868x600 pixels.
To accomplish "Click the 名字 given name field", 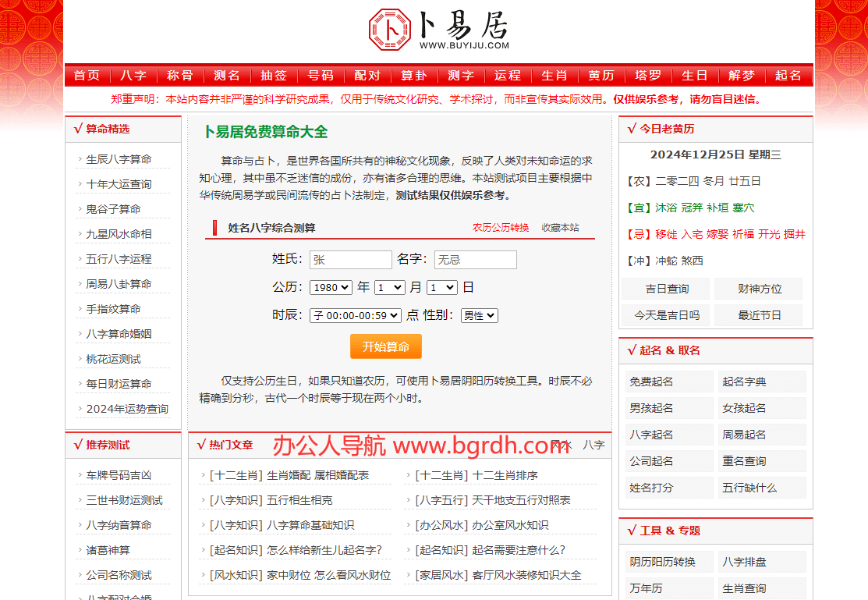I will (x=475, y=260).
